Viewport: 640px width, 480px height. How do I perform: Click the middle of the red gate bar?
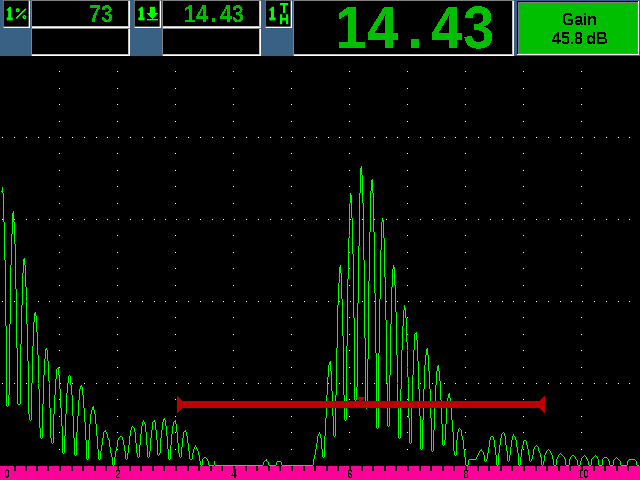[360, 404]
